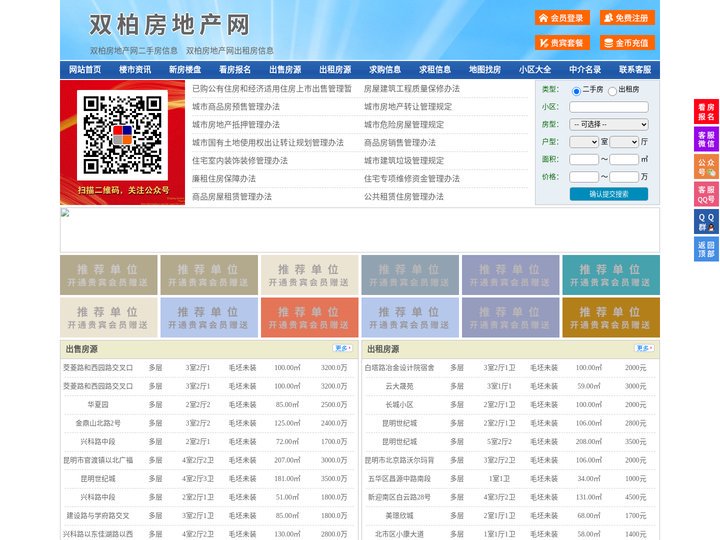Open the 室 room count dropdown
This screenshot has width=720, height=540.
coord(584,142)
